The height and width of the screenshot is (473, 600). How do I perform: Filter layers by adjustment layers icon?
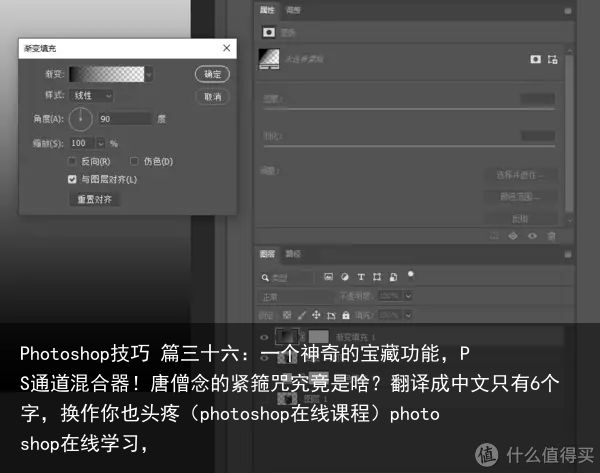344,277
